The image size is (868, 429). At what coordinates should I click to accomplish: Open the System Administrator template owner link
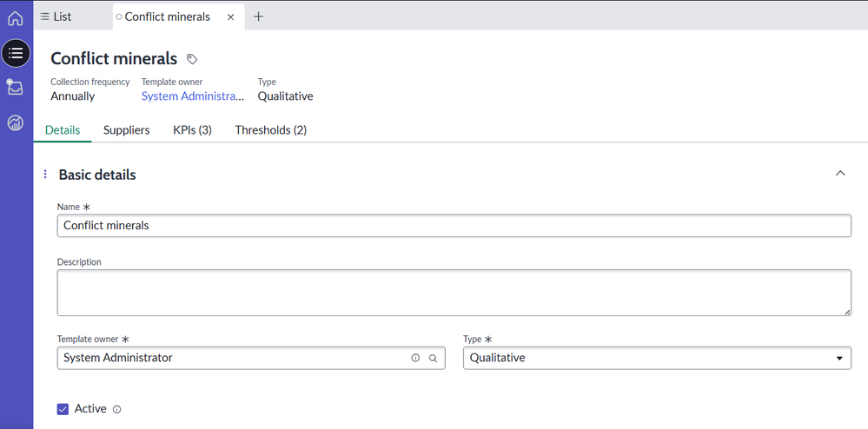click(x=192, y=96)
